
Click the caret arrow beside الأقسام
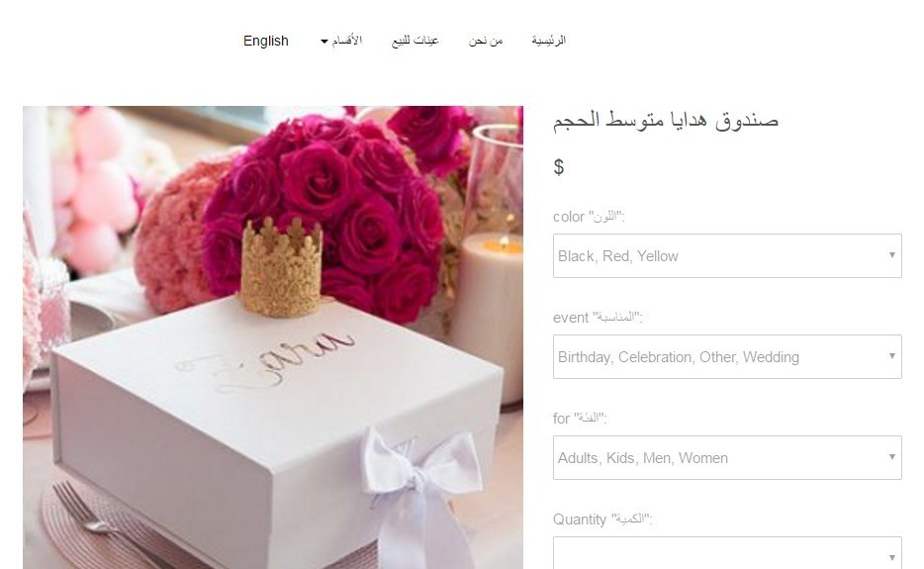324,42
